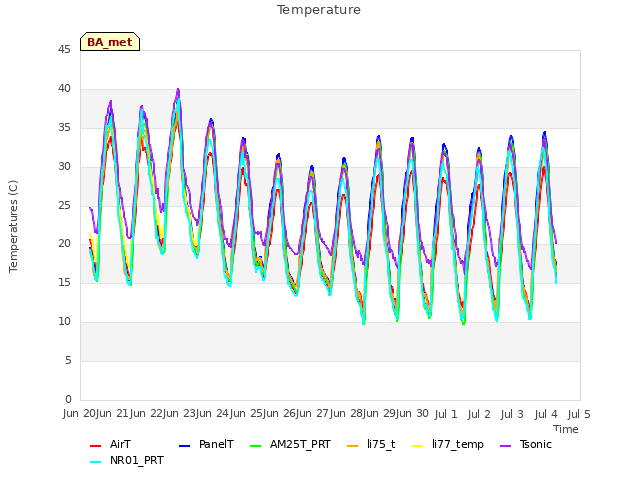Viewport: 640px width, 480px height.
Task: Click the Jun 25 x-axis tick label
Action: (246, 414)
